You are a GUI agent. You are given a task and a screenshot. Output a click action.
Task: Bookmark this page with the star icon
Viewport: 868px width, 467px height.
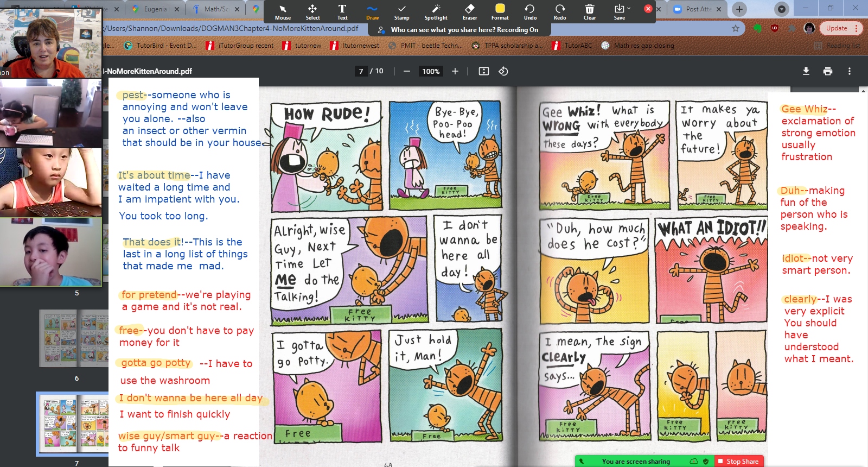click(736, 28)
